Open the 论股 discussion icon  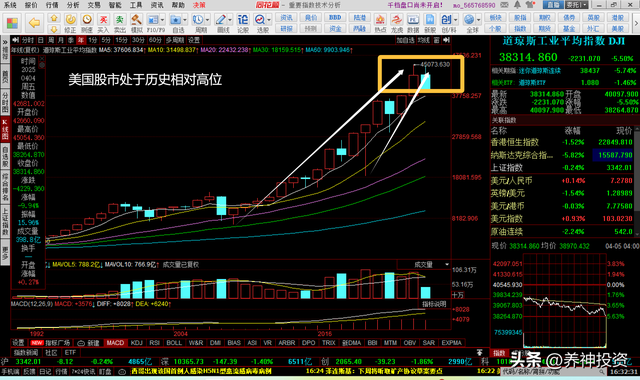click(x=243, y=23)
